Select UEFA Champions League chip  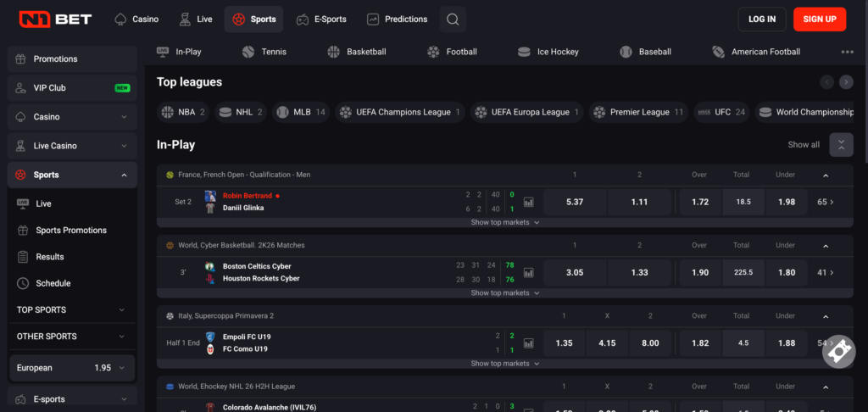[400, 112]
